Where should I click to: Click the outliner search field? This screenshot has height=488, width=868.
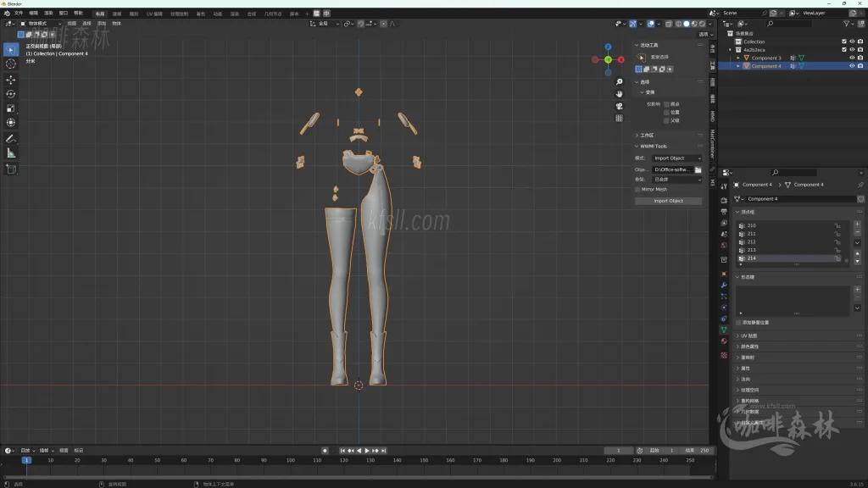[x=789, y=24]
